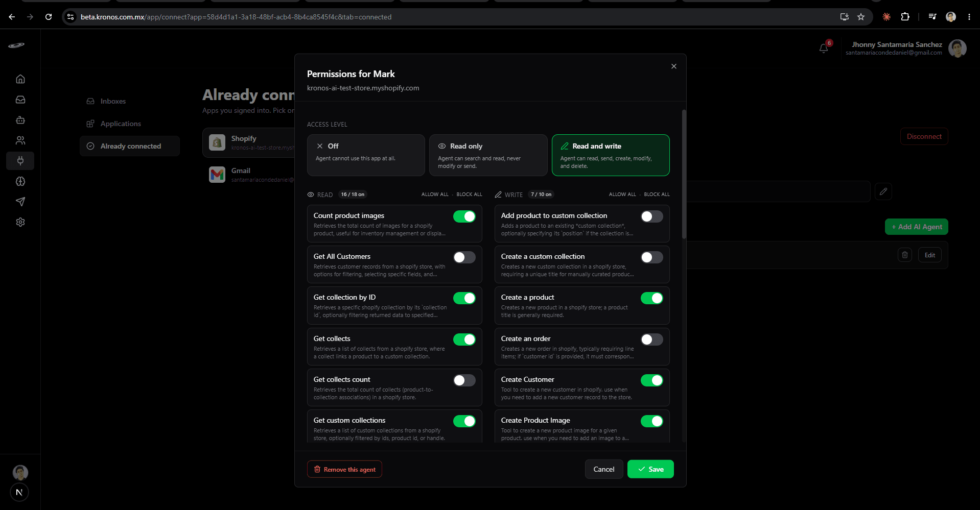The width and height of the screenshot is (980, 510).
Task: Click Remove this agent button
Action: point(344,469)
